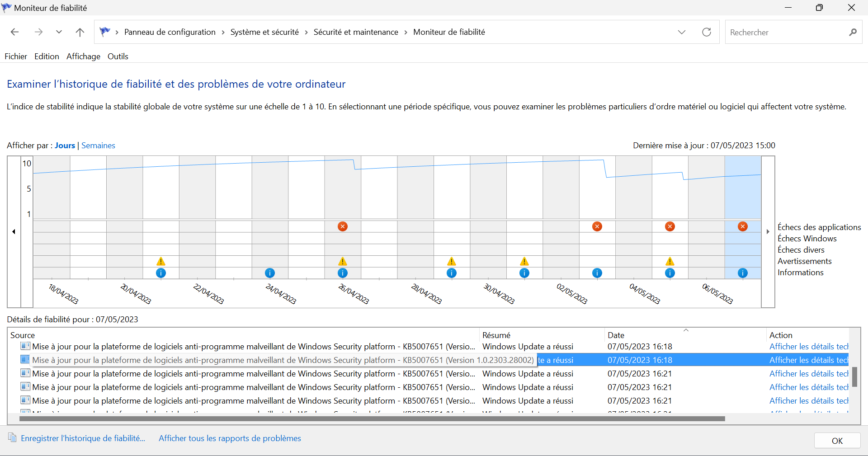Click the flag icon at the start of the address bar
The width and height of the screenshot is (868, 456).
click(105, 32)
